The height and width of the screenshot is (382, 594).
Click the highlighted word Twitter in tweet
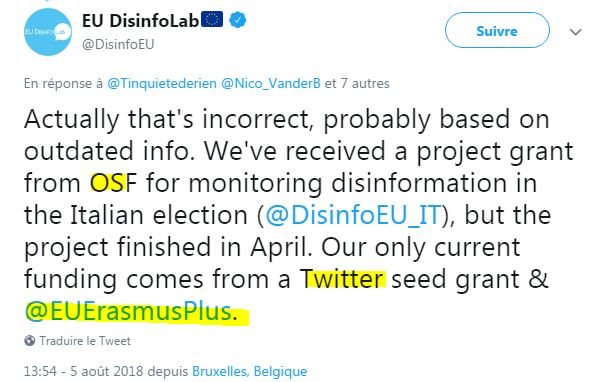click(343, 279)
